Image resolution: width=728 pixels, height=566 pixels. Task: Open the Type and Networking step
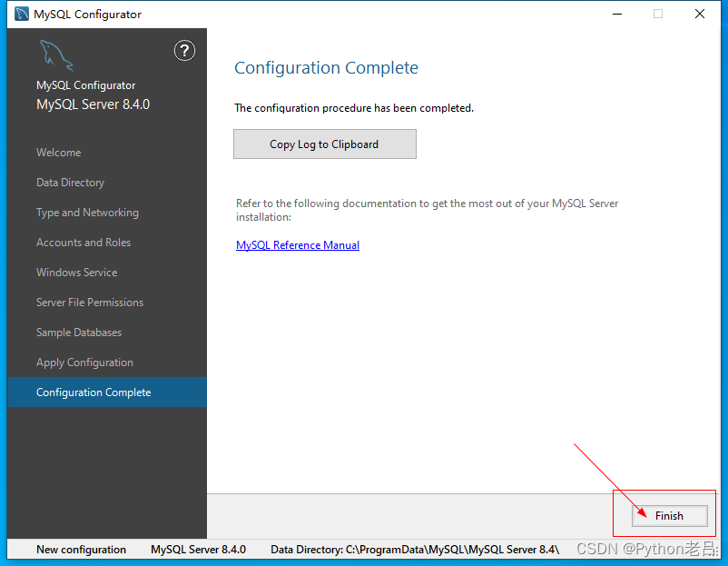point(87,213)
